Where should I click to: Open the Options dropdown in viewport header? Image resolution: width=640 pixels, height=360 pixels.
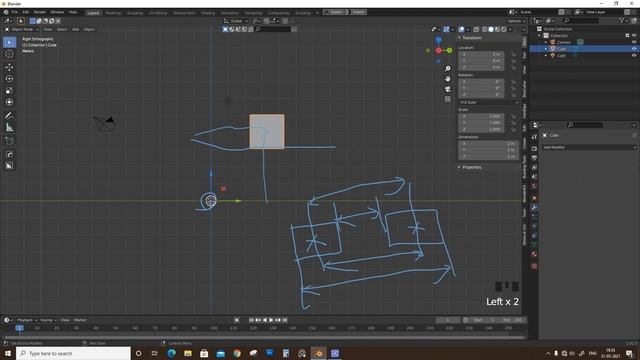(516, 21)
